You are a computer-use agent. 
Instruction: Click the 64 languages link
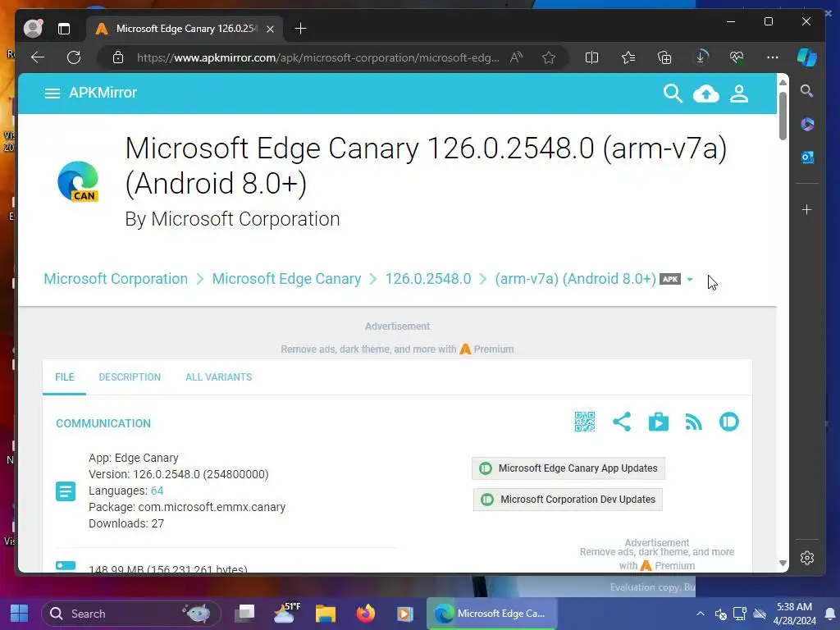click(157, 491)
